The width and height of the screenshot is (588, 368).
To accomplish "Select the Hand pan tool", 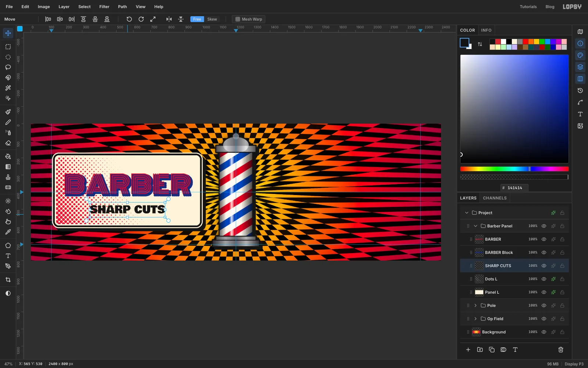I will (x=8, y=222).
